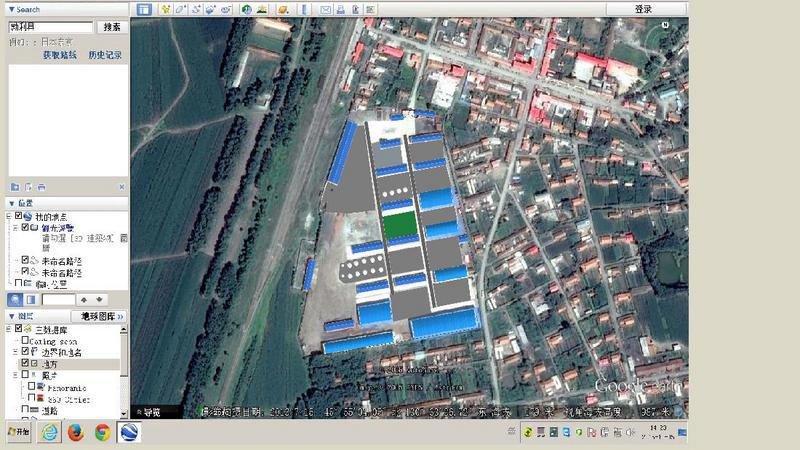The height and width of the screenshot is (450, 800).
Task: Toggle the sidebar panel toolbar icon
Action: coord(144,9)
